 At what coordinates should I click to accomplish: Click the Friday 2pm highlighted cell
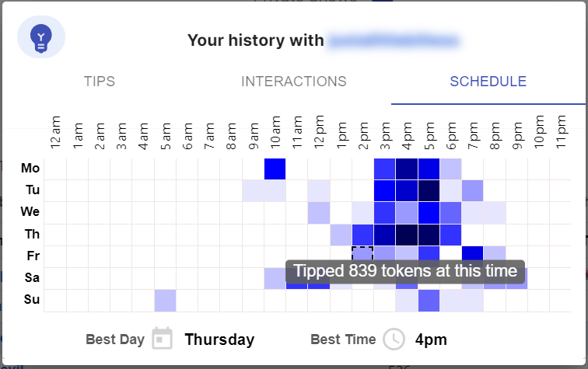click(x=362, y=256)
